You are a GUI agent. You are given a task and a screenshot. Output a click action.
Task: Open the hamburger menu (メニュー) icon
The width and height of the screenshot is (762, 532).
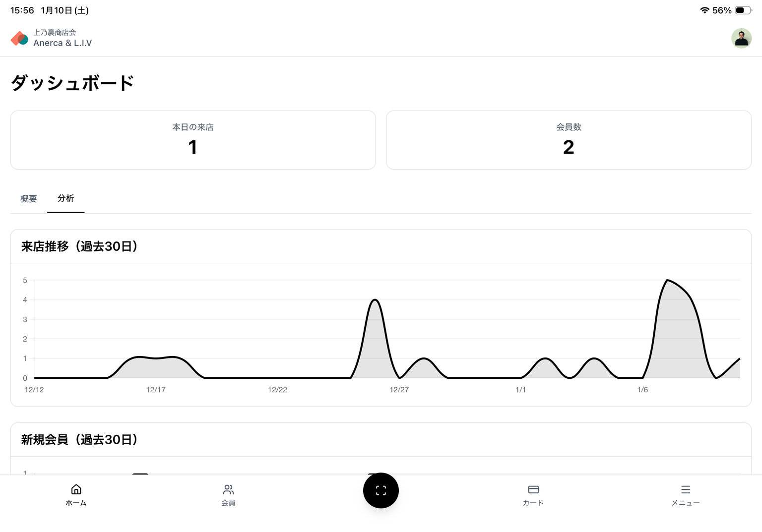[686, 490]
